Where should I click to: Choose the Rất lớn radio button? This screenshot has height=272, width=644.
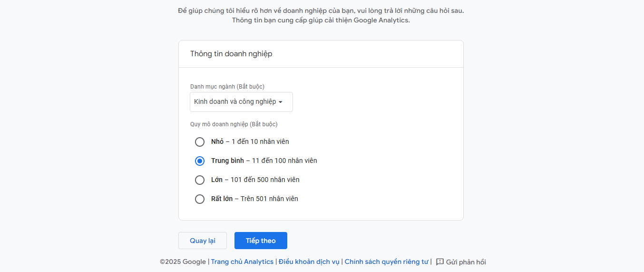[x=200, y=199]
